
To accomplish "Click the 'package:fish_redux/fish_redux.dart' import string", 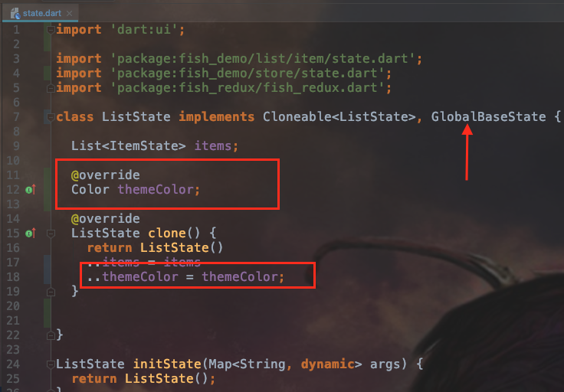I will click(x=248, y=88).
